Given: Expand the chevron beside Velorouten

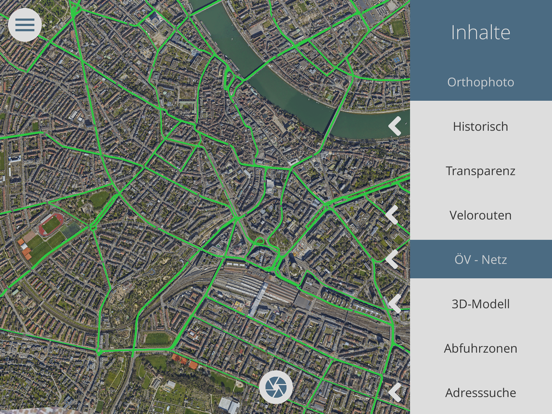Looking at the screenshot, I should (x=392, y=215).
